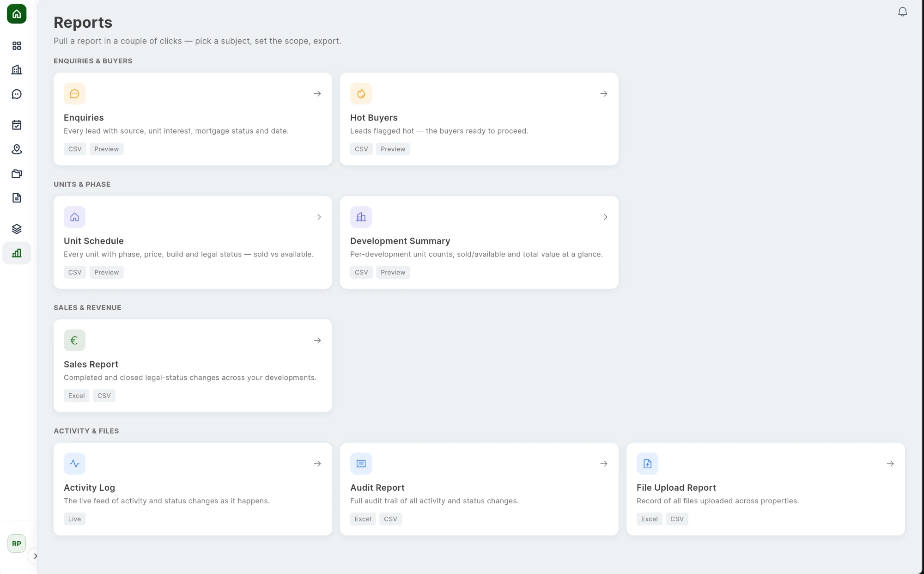Screen dimensions: 924x574
Task: Open the folders icon in sidebar
Action: [x=17, y=174]
